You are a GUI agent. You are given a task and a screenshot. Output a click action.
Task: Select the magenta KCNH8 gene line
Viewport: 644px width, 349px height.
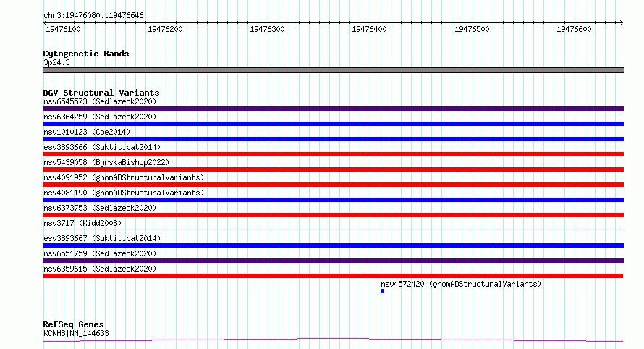[333, 340]
